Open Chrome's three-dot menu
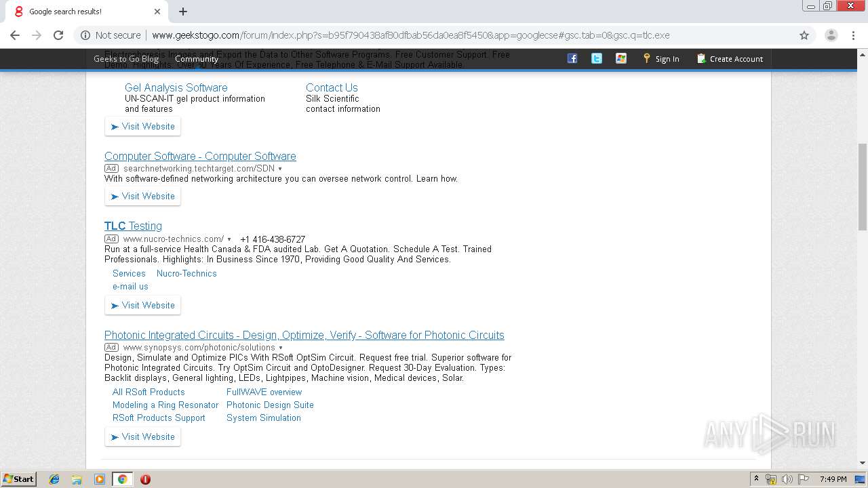This screenshot has height=488, width=868. (853, 35)
